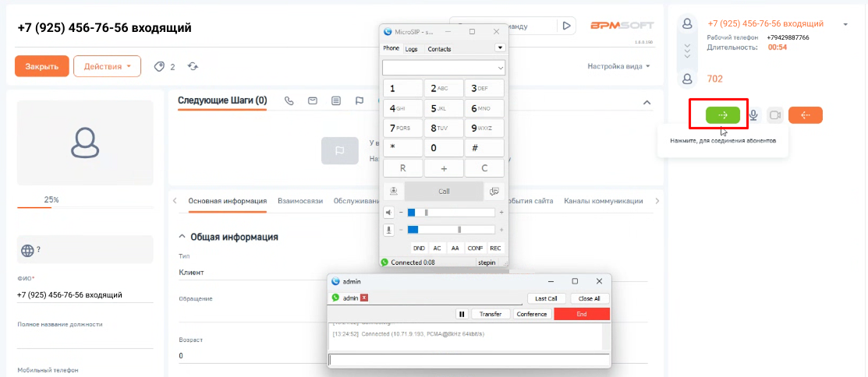Switch to the Logs tab in MicroSIP
868x377 pixels.
tap(411, 49)
